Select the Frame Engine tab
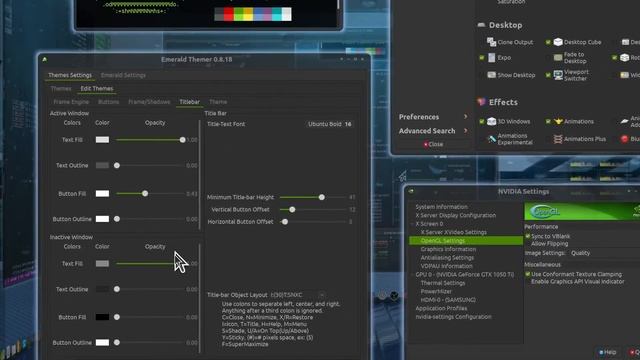 click(71, 102)
